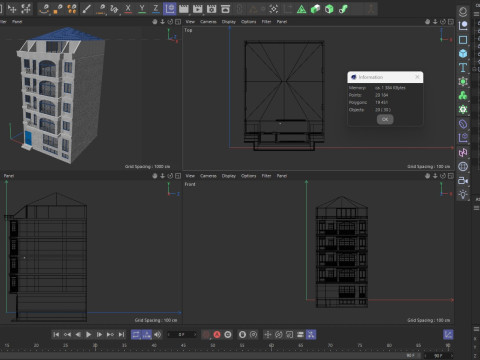Click the globe environment icon in right palette
The image size is (480, 360).
pos(463,166)
